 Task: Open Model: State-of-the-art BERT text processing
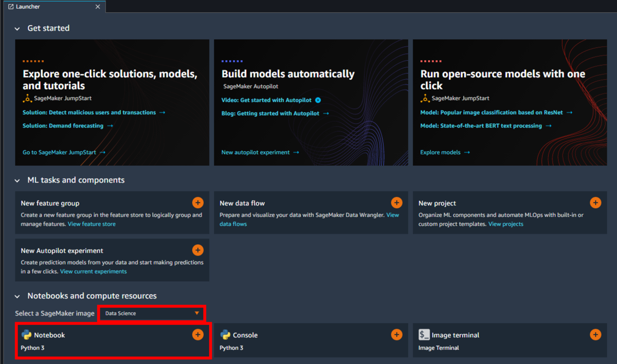(485, 125)
